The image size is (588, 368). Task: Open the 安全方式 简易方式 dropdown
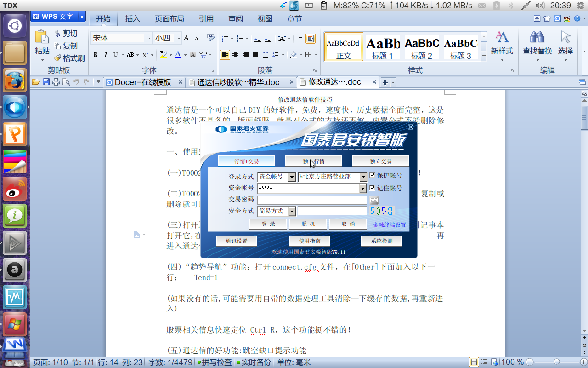coord(292,211)
